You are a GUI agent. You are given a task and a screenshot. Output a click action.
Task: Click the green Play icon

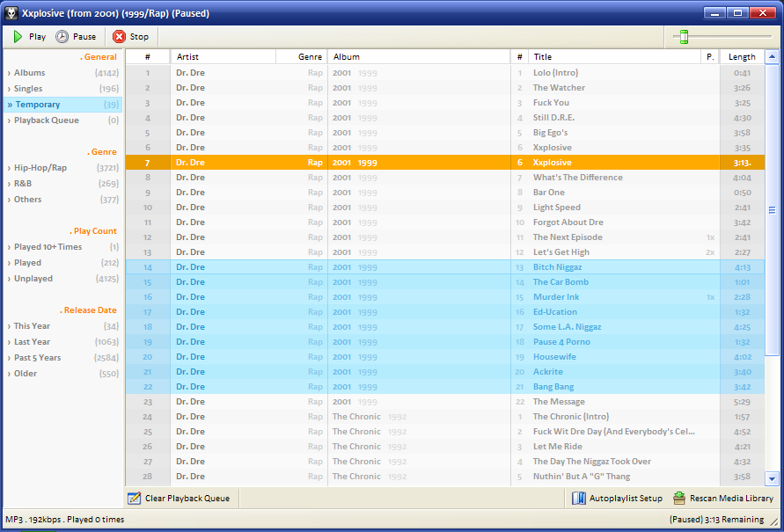pyautogui.click(x=18, y=36)
